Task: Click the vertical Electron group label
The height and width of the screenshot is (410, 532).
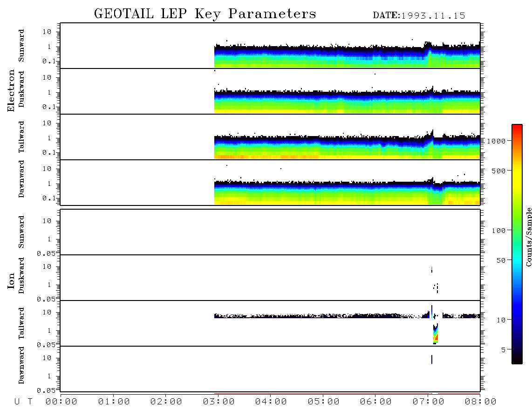Action: (x=11, y=91)
